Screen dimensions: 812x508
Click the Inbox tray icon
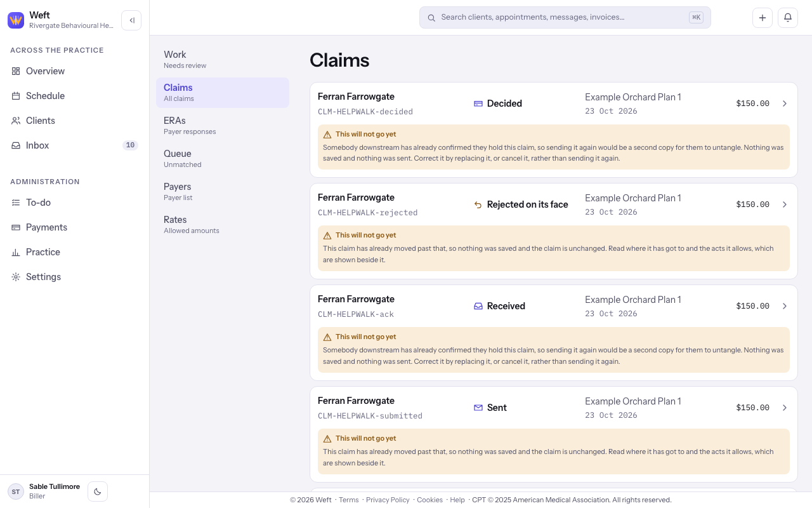coord(16,145)
